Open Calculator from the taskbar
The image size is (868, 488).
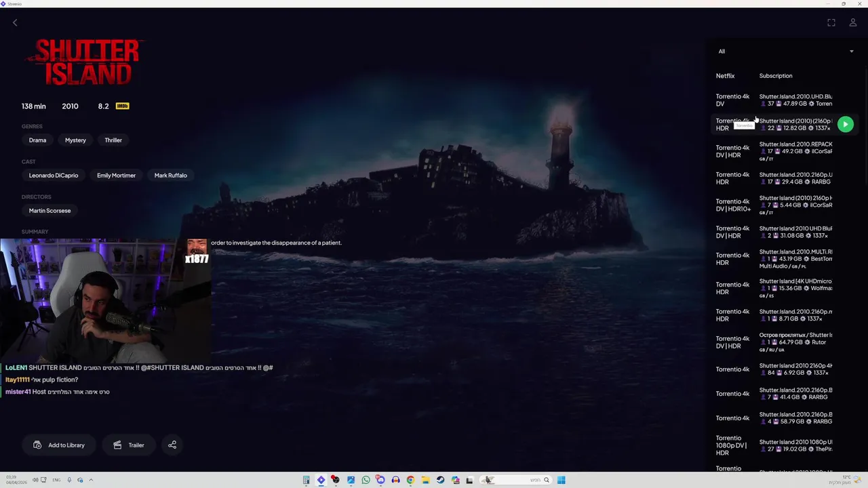point(307,481)
